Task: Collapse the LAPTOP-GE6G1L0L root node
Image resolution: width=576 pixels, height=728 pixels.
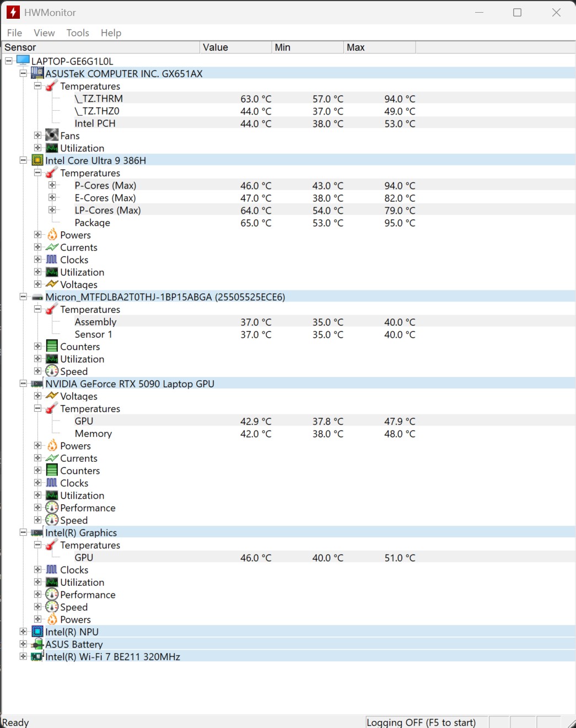Action: 9,61
